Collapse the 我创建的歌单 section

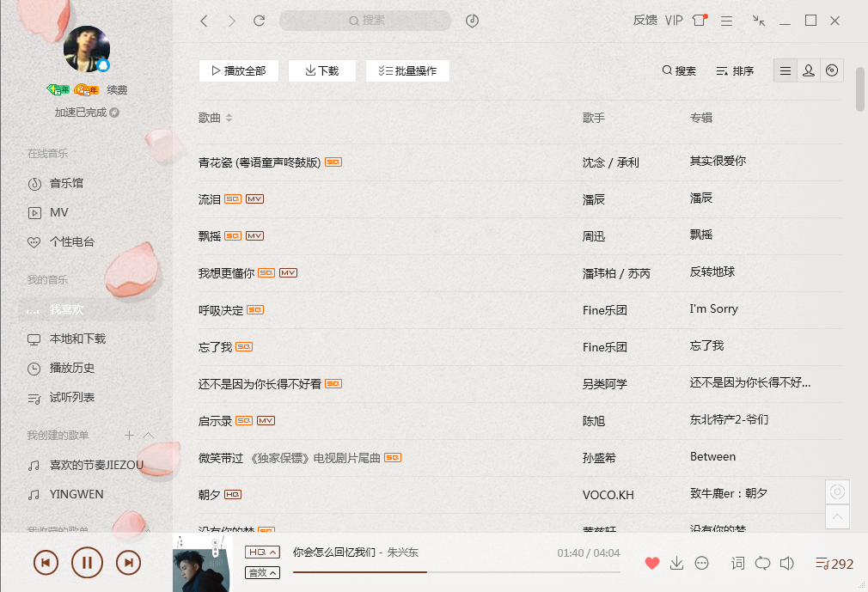point(149,436)
